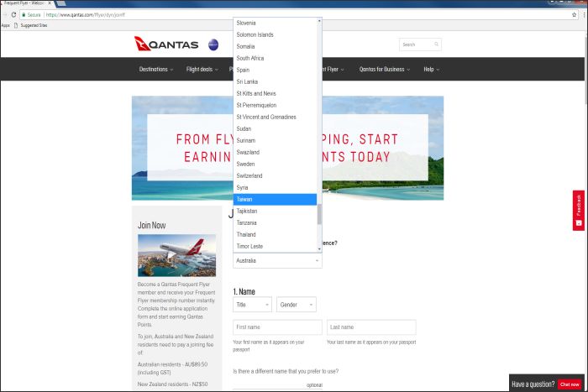Click the Join Now plane thumbnail
This screenshot has width=588, height=392.
point(176,255)
